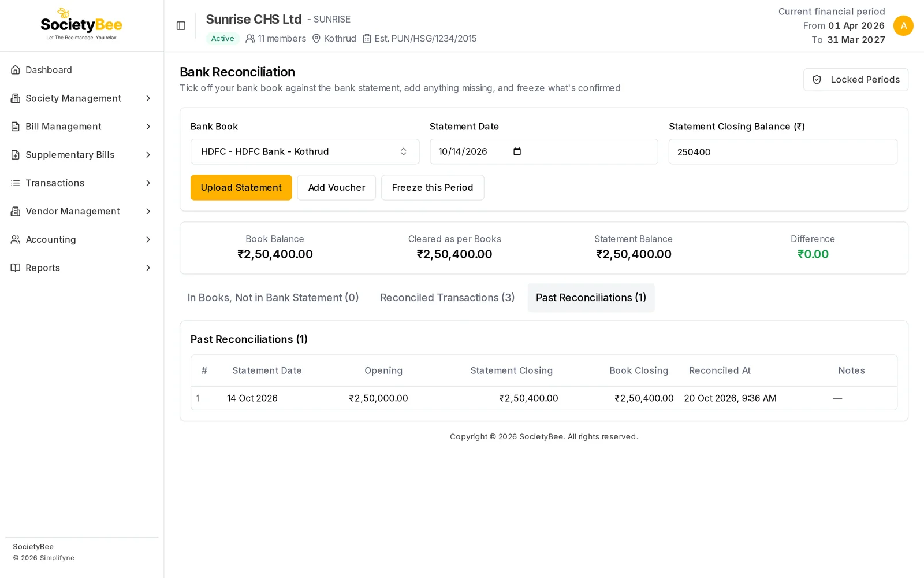This screenshot has height=578, width=924.
Task: Click the Difference ₹0.00 value
Action: 813,254
